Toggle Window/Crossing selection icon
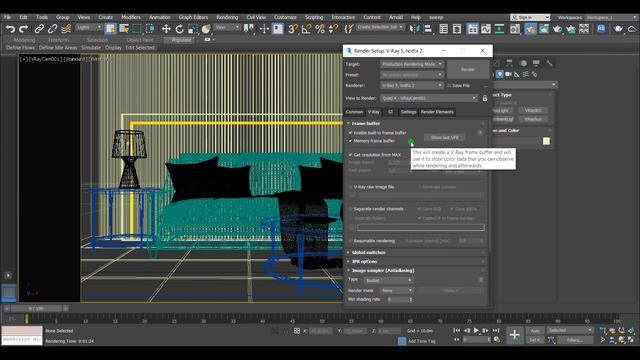Viewport: 640px width, 360px height. tap(150, 29)
